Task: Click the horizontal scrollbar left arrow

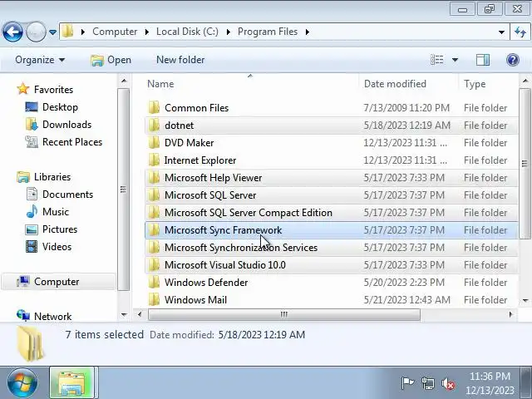Action: click(x=140, y=315)
